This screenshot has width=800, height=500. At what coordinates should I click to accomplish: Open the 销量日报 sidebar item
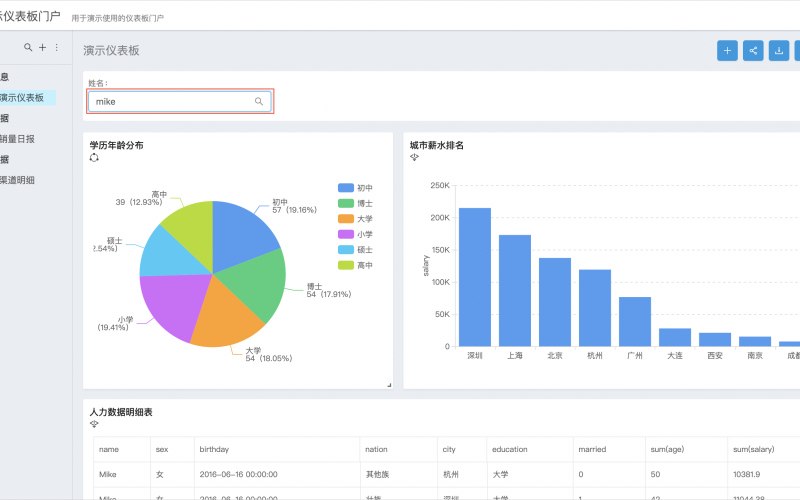tap(17, 139)
